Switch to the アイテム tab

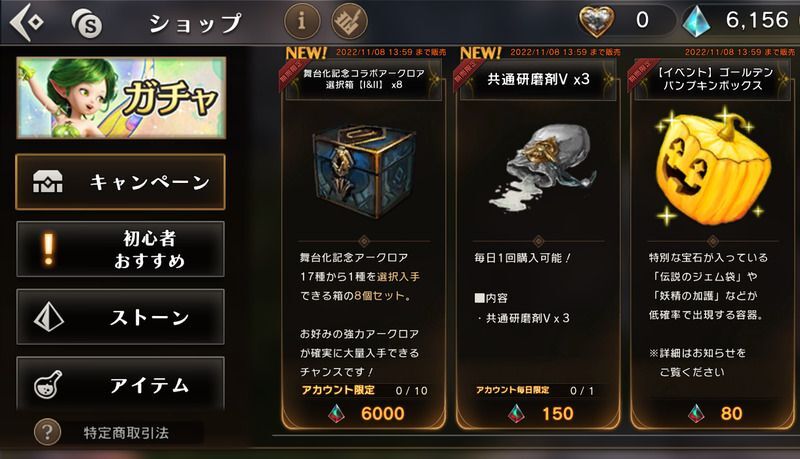[x=120, y=384]
